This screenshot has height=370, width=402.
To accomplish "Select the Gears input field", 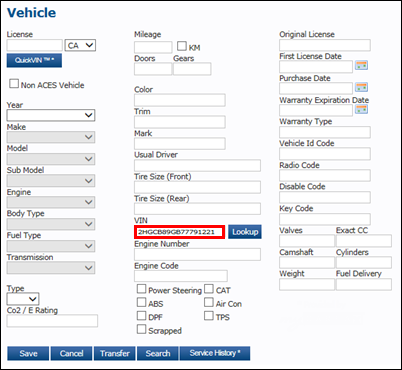I will point(192,69).
